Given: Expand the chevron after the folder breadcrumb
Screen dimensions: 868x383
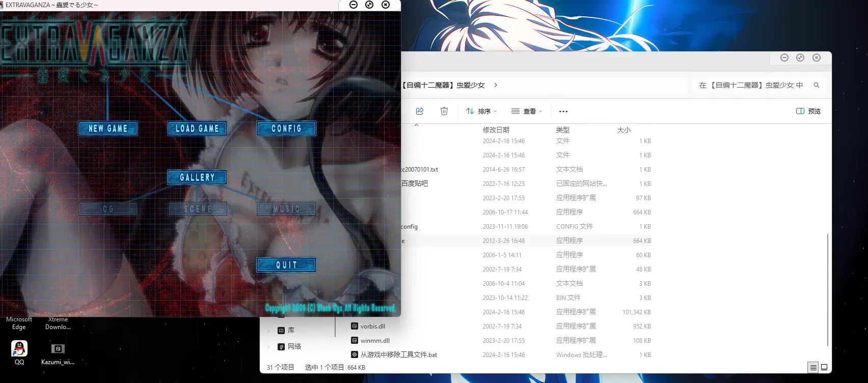Looking at the screenshot, I should (x=496, y=85).
